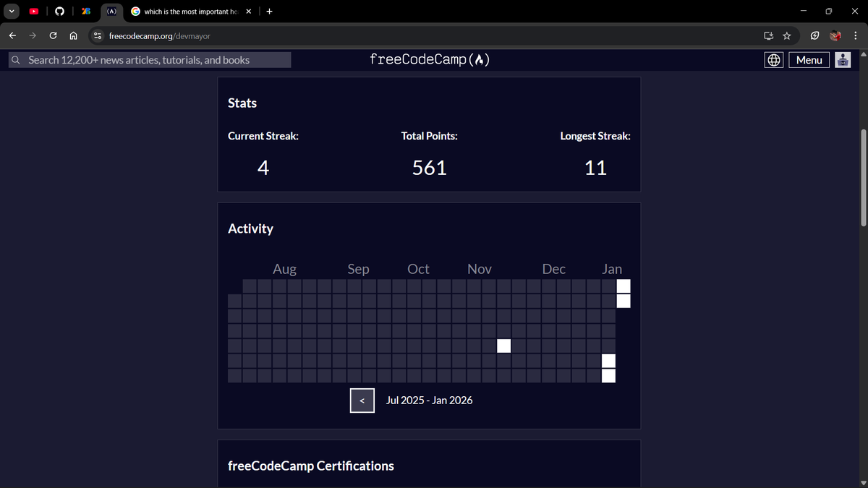
Task: Open a new browser tab
Action: pos(269,12)
